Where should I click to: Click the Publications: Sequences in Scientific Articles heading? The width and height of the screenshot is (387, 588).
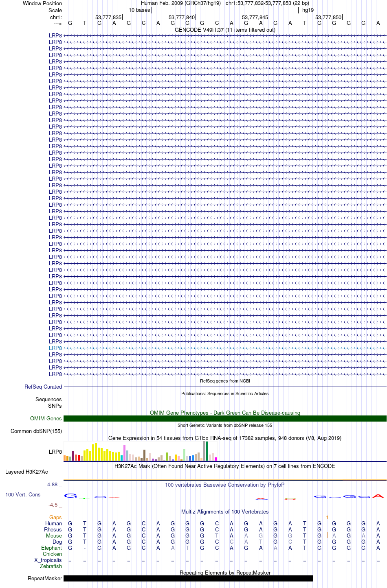pos(225,393)
